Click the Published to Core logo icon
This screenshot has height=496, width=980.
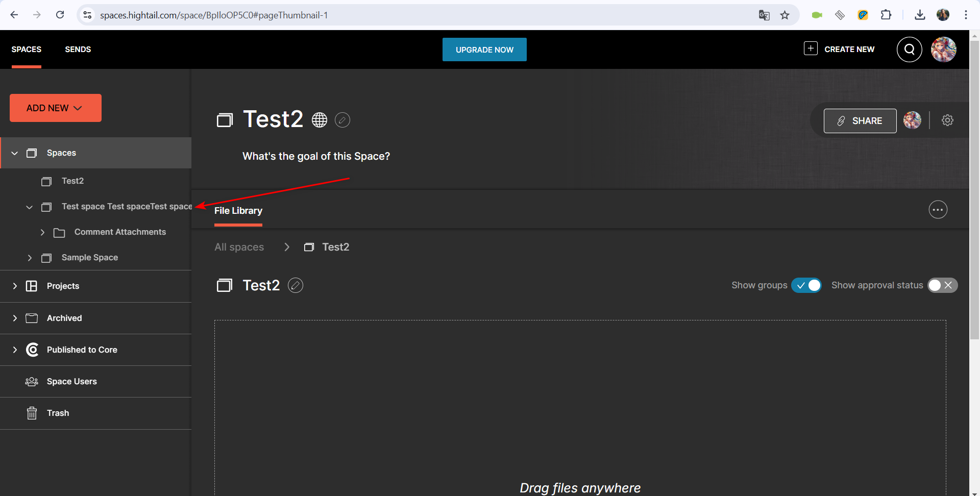[x=32, y=350]
